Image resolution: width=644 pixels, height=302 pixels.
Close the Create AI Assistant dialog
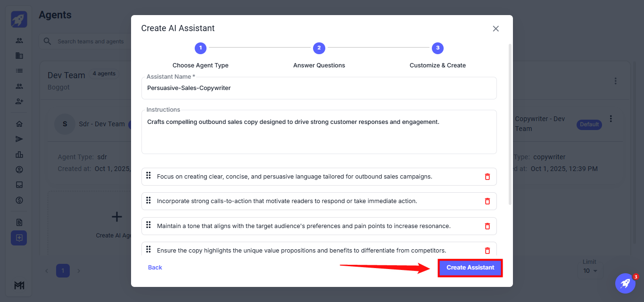pyautogui.click(x=495, y=29)
